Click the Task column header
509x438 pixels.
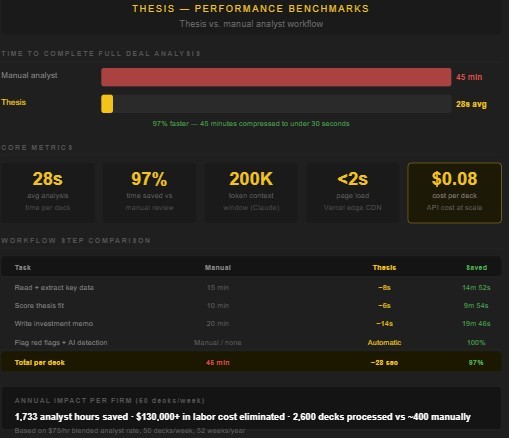click(23, 267)
